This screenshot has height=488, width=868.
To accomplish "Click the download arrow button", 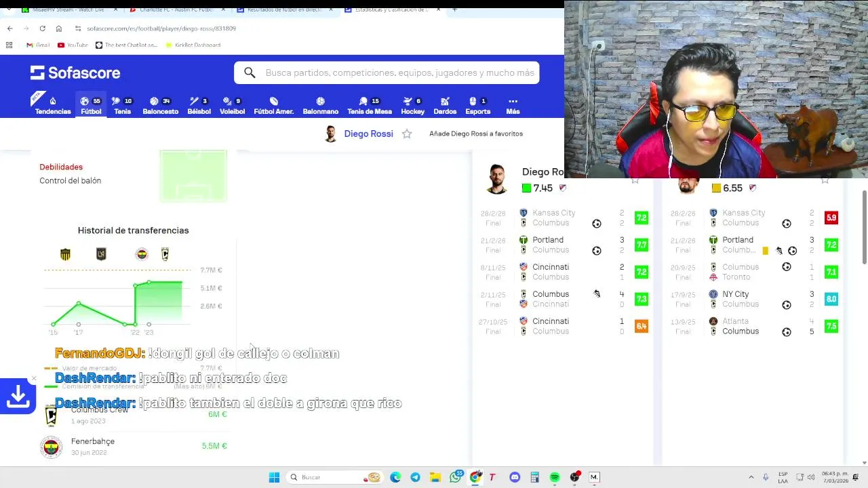I will pos(18,396).
